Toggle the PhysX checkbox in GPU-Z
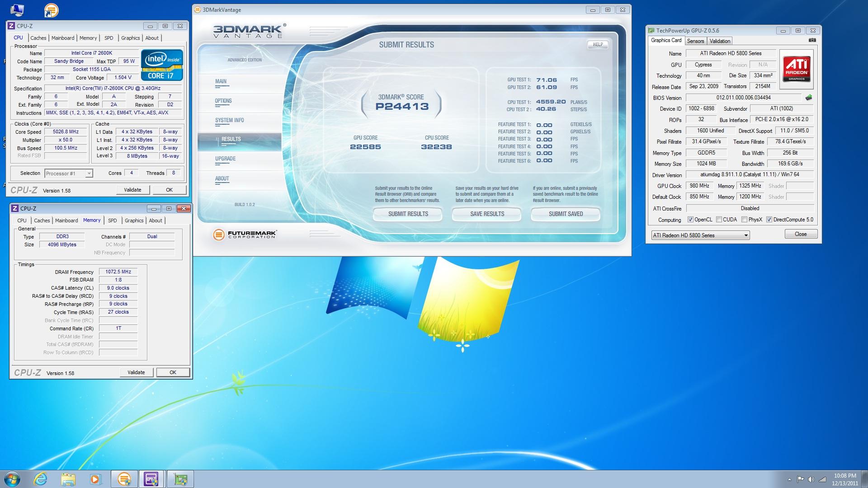The width and height of the screenshot is (868, 488). tap(744, 220)
